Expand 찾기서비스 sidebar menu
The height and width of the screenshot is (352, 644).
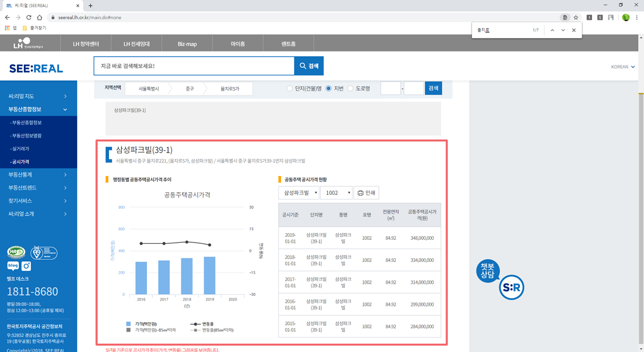point(38,201)
